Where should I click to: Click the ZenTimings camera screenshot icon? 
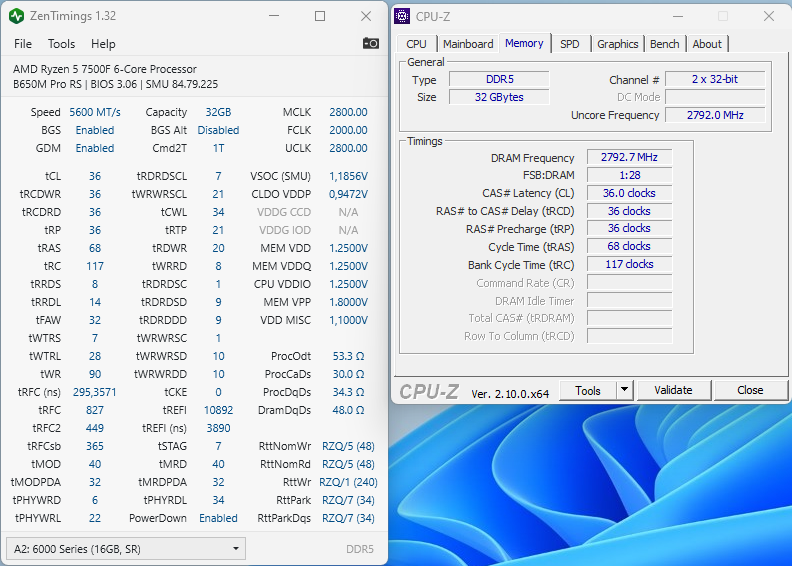click(371, 43)
